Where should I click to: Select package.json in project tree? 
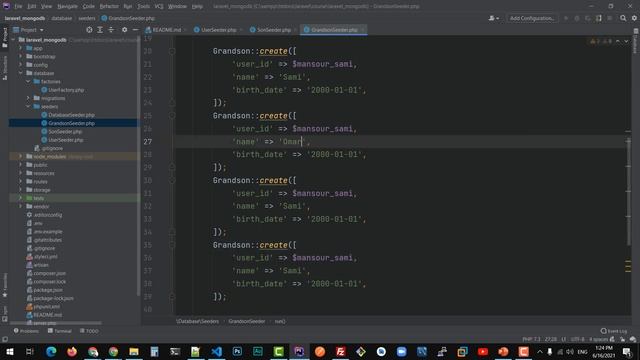click(x=48, y=290)
